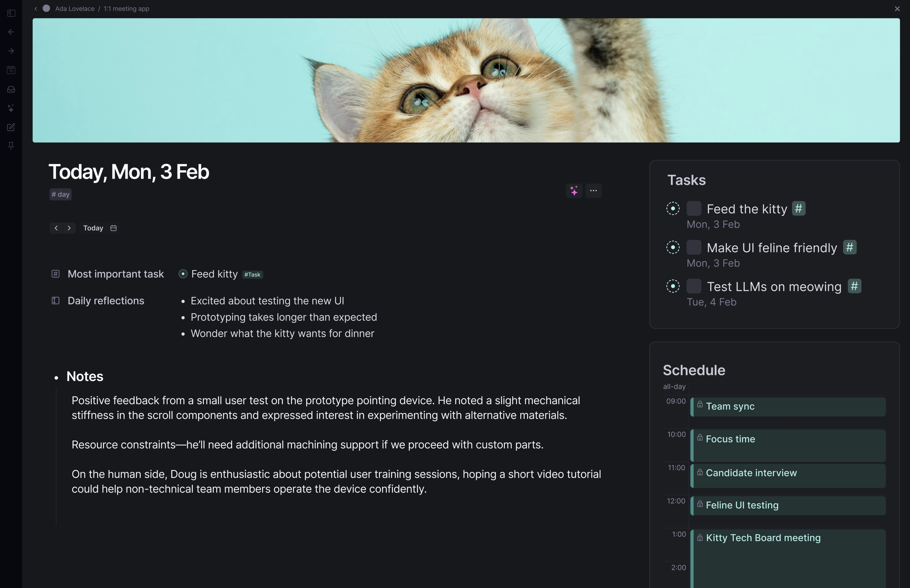Check the Make UI feline friendly checkbox

tap(694, 247)
